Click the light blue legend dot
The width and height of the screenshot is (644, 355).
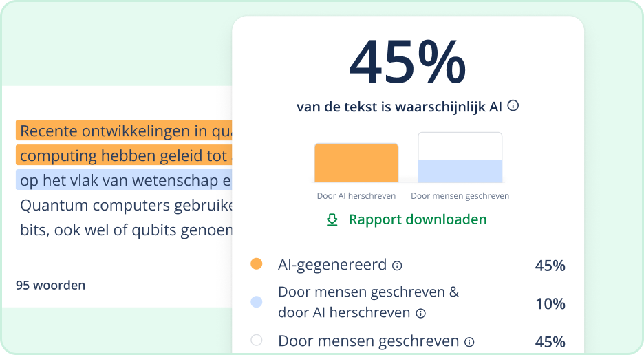[257, 301]
